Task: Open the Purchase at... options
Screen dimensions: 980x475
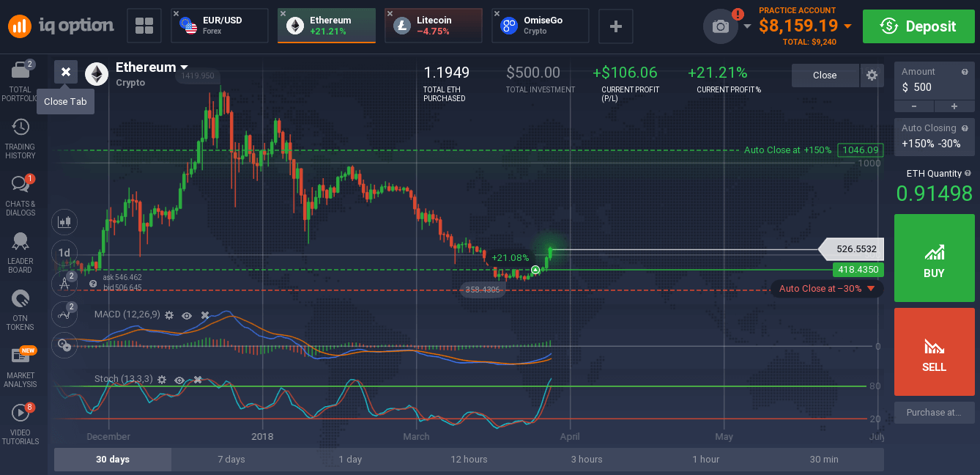Action: (935, 412)
